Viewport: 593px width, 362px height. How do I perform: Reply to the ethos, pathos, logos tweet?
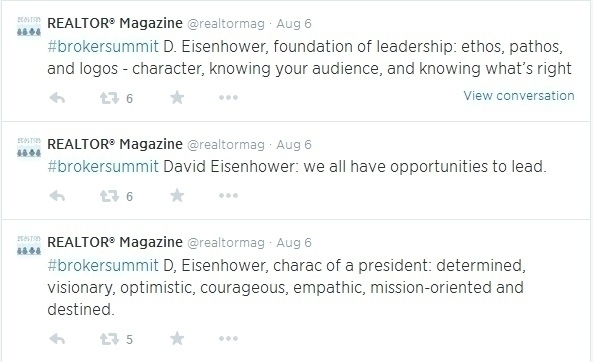tap(57, 98)
